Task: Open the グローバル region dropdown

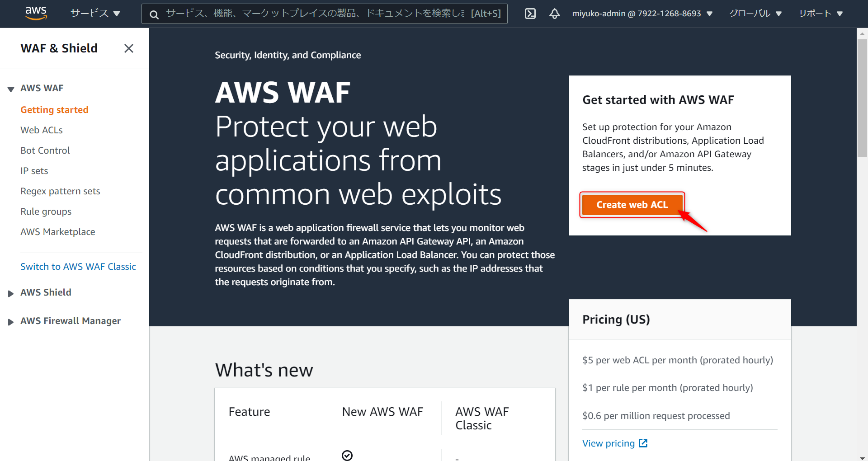Action: 755,14
